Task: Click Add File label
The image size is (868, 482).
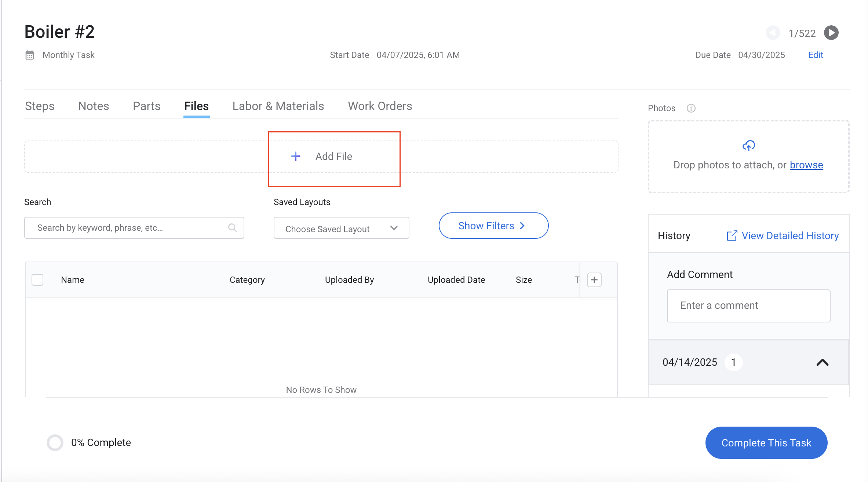Action: pos(333,156)
